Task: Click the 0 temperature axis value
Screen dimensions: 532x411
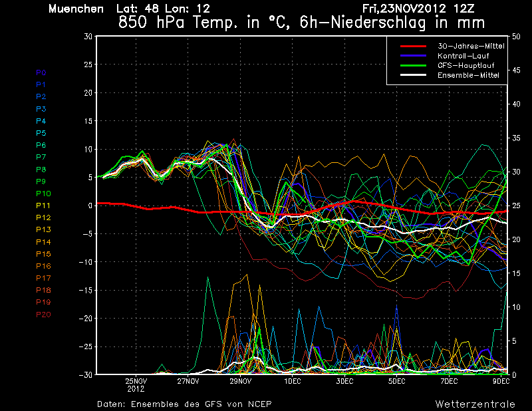Action: click(90, 205)
